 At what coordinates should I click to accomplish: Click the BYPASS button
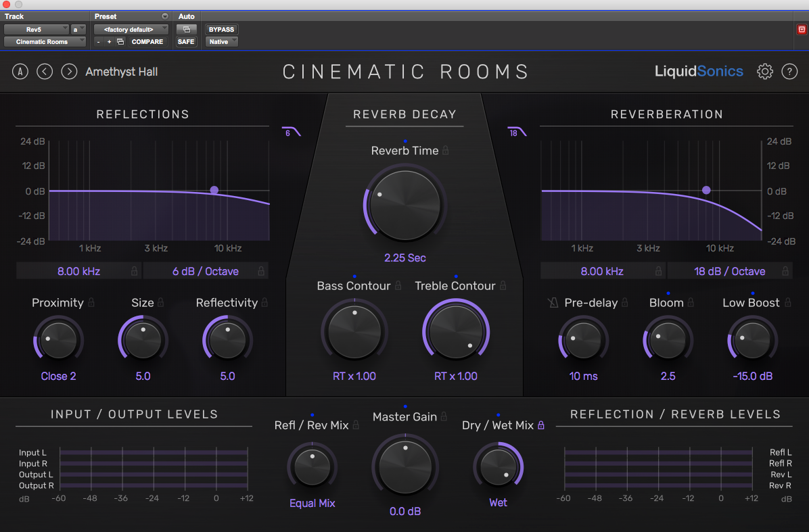point(221,29)
